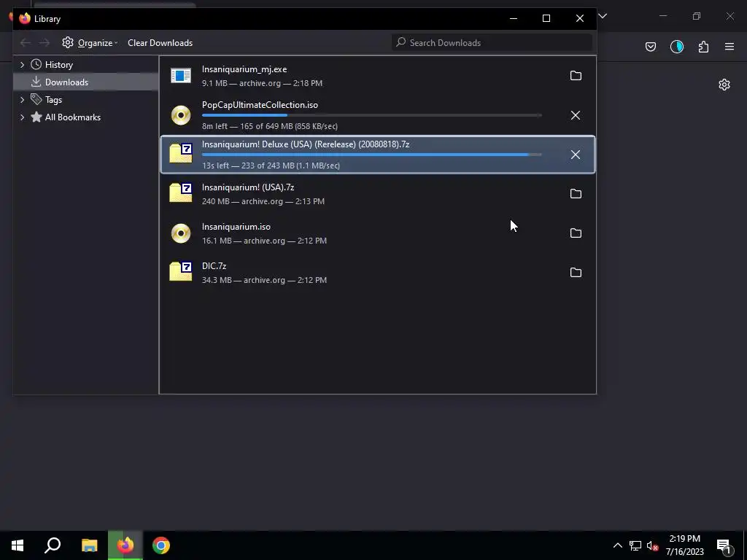Screen dimensions: 747x560
Task: Click Firefox icon in taskbar
Action: pyautogui.click(x=125, y=545)
